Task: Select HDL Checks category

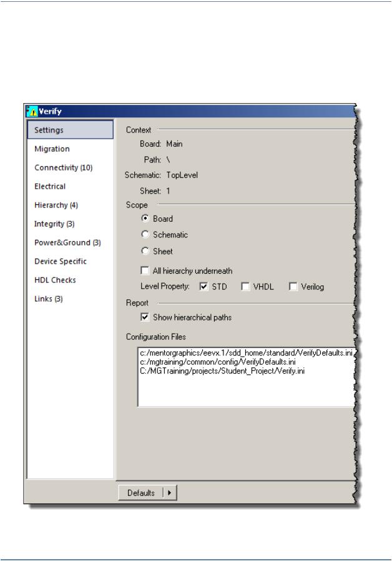Action: click(55, 280)
